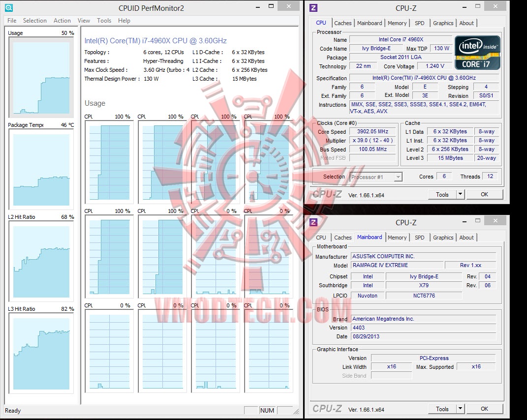The width and height of the screenshot is (527, 420).
Task: Click RAMPAGE IV EXTREME model field
Action: [397, 265]
